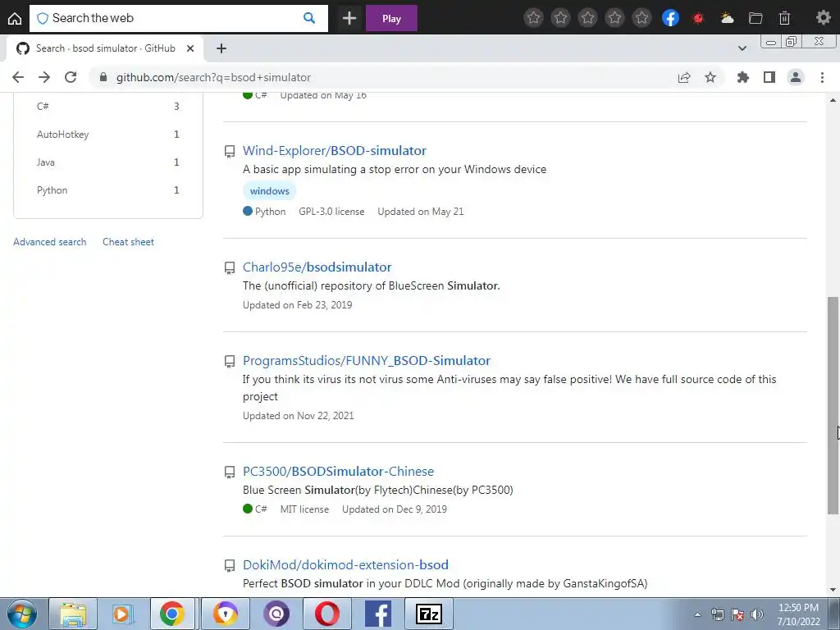The width and height of the screenshot is (840, 630).
Task: Click the volume speaker tray icon
Action: click(x=756, y=614)
